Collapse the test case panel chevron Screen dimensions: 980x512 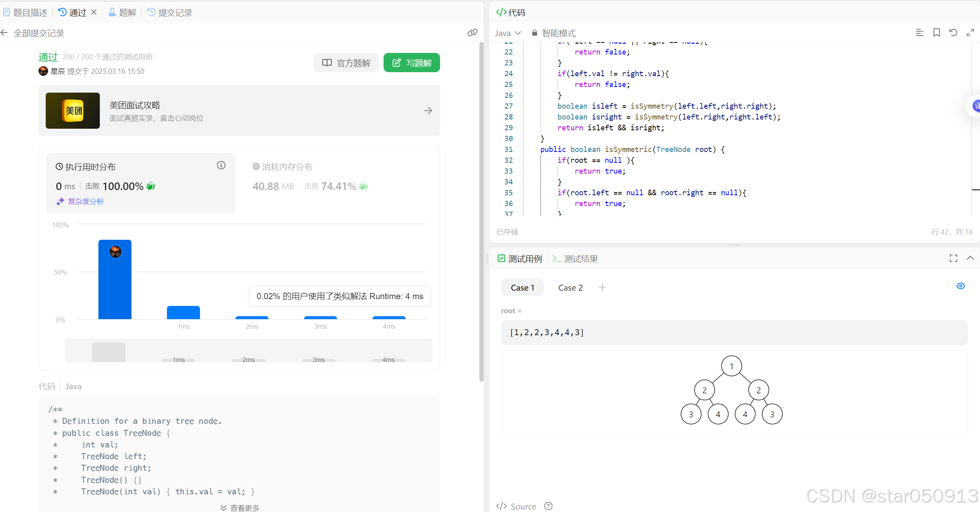tap(970, 258)
